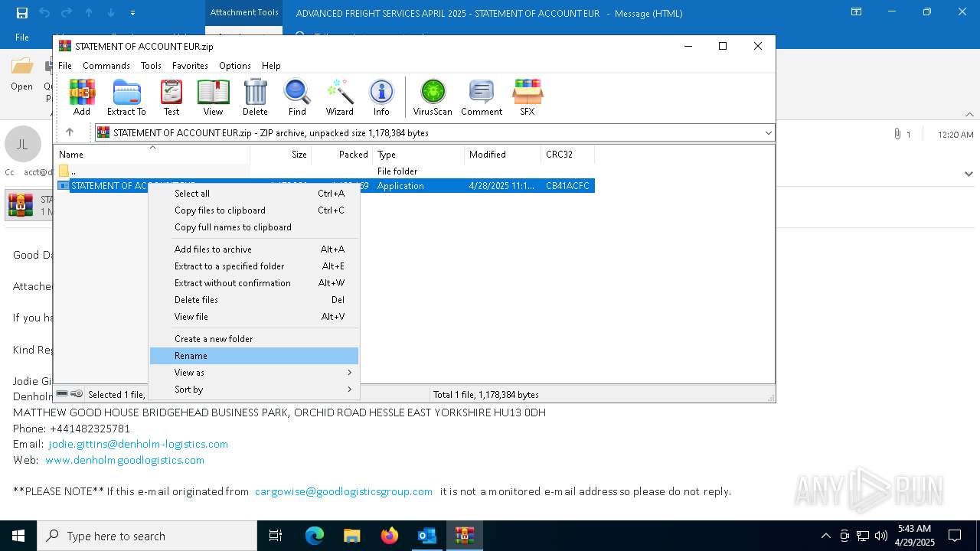Open the WinRAR Tools menu
Viewport: 980px width, 551px height.
click(x=151, y=66)
